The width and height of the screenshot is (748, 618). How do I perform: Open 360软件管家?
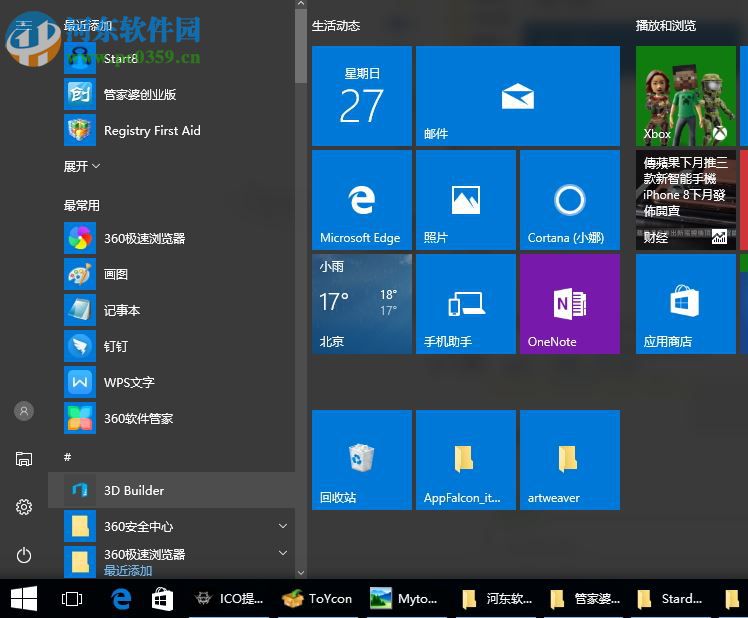click(171, 419)
